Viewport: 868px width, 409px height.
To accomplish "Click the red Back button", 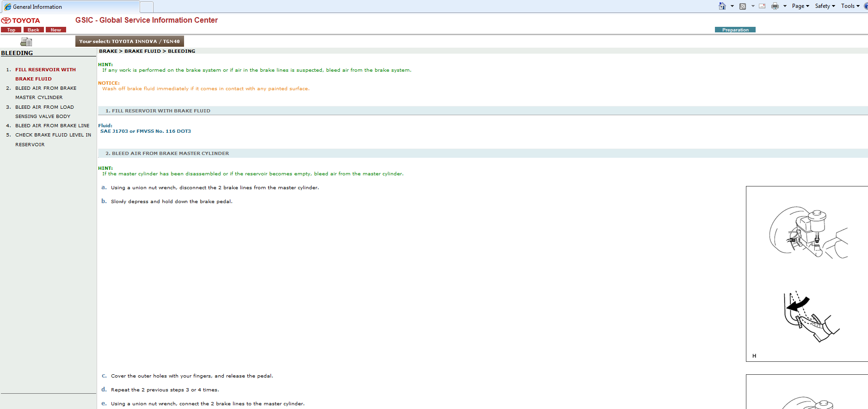I will [33, 30].
